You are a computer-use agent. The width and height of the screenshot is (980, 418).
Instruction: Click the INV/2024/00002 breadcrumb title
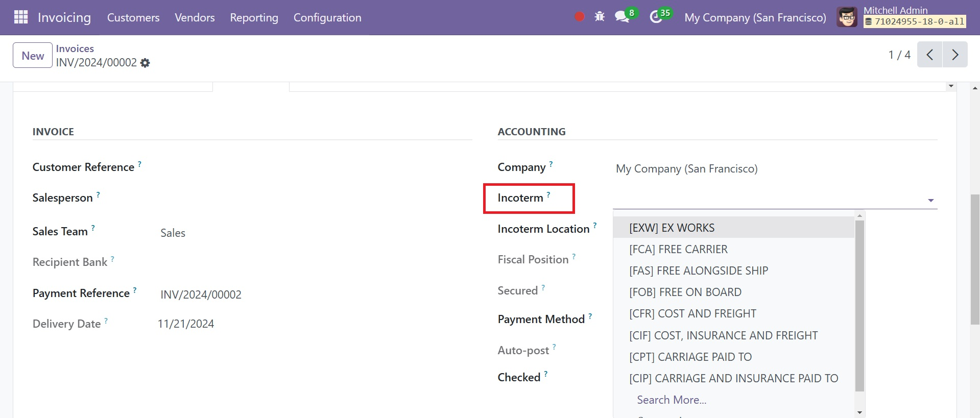click(97, 62)
